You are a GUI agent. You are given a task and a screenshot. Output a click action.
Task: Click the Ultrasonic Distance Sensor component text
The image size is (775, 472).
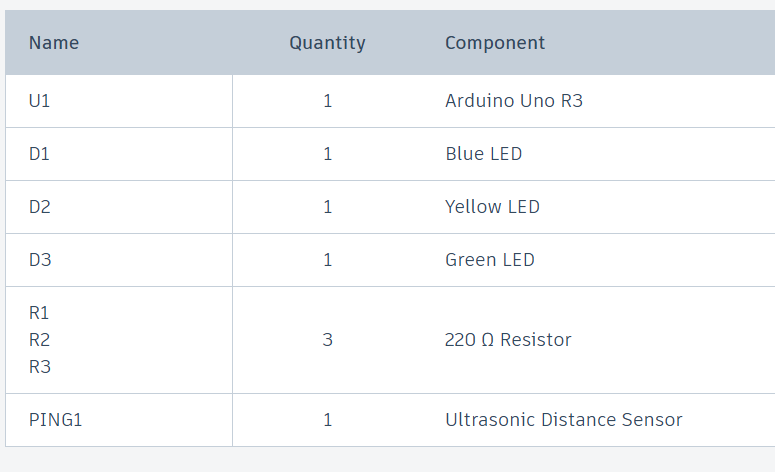tap(563, 420)
